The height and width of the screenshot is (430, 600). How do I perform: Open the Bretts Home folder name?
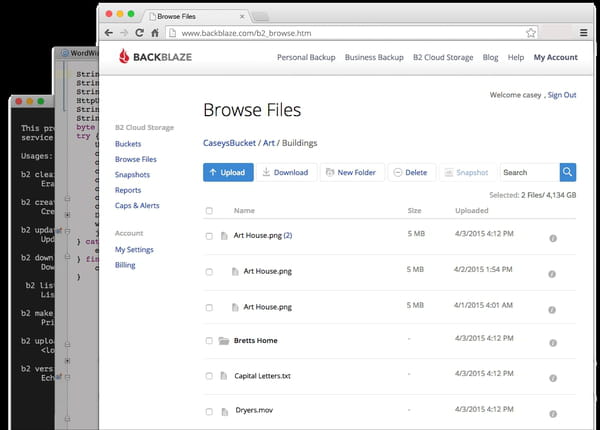click(256, 340)
